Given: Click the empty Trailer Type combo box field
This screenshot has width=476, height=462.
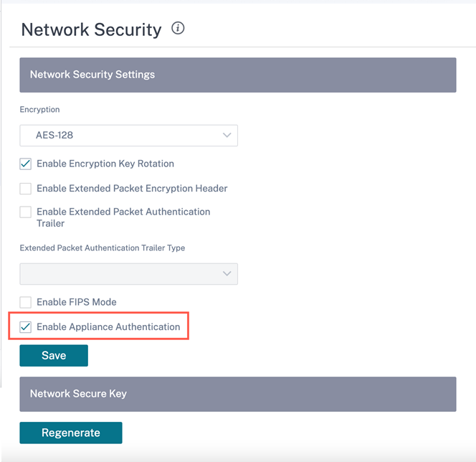Looking at the screenshot, I should (x=129, y=273).
